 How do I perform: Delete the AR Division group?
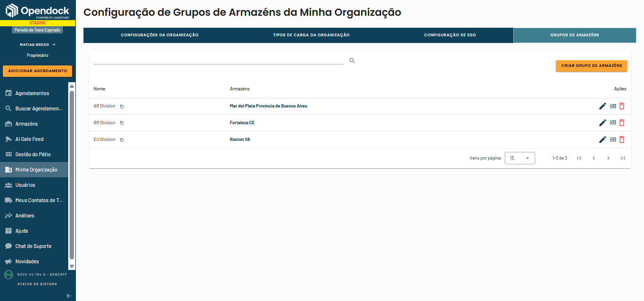[x=622, y=106]
